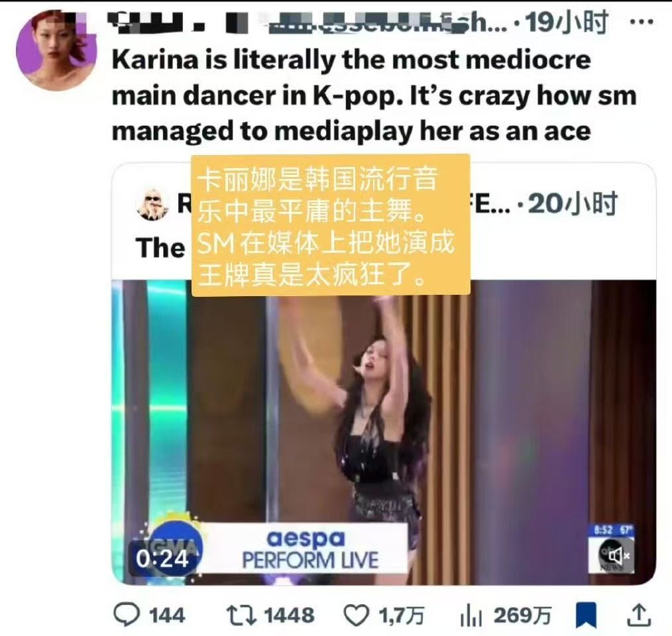
Task: Unmute the video speaker icon
Action: 617,555
